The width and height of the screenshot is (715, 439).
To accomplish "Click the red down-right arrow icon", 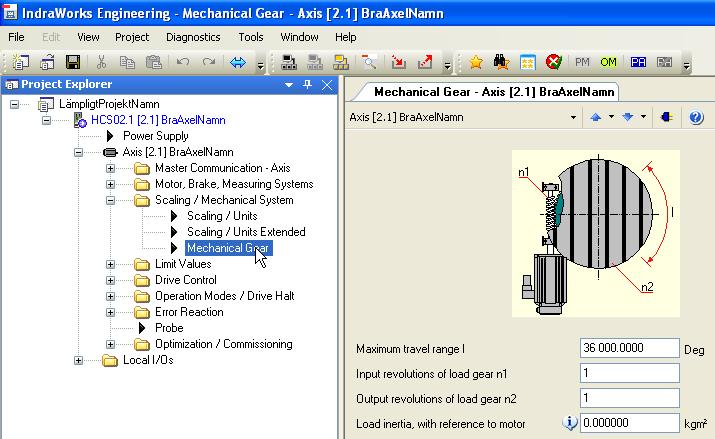I will [x=398, y=62].
